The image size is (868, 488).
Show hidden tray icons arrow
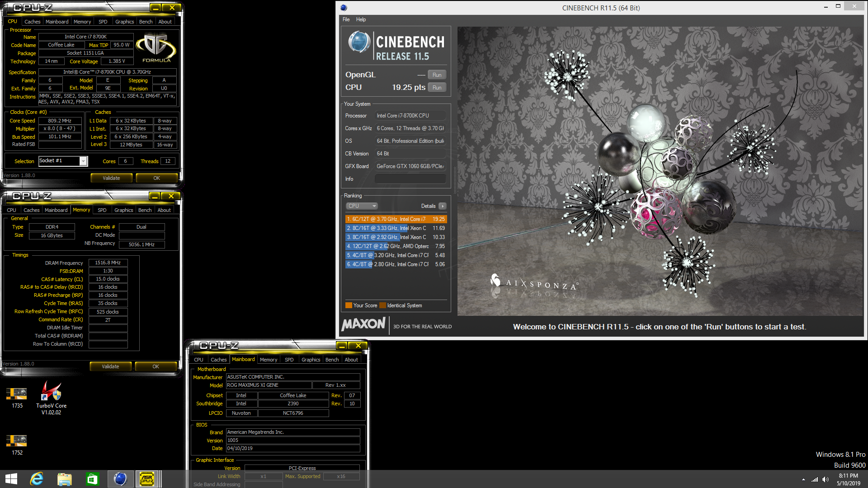click(x=803, y=479)
